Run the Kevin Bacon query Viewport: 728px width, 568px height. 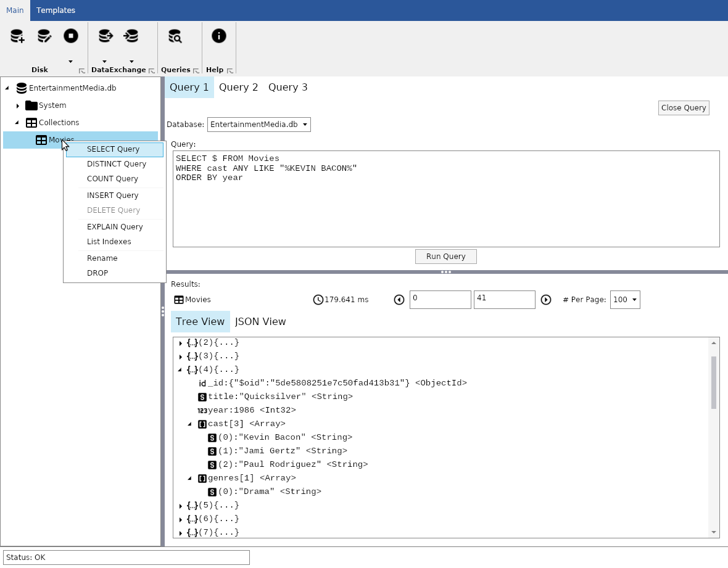pos(445,256)
